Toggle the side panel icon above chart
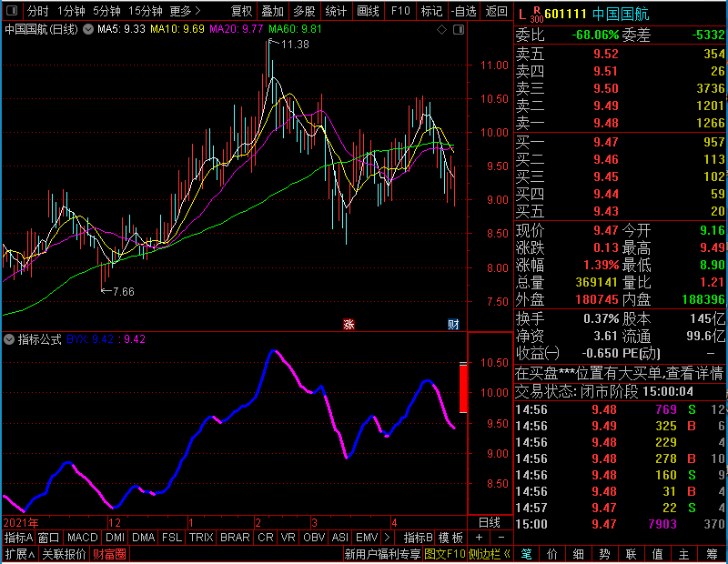The image size is (728, 564). point(459,30)
